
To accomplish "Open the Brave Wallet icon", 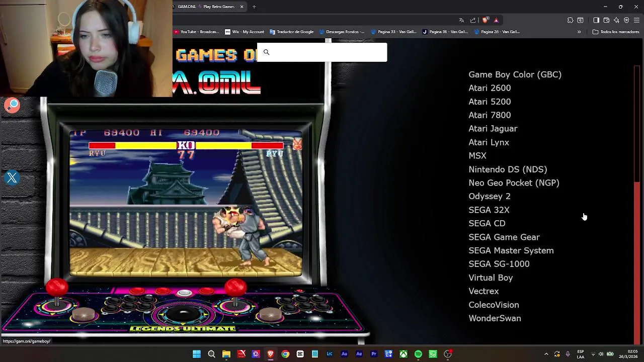I will [606, 20].
